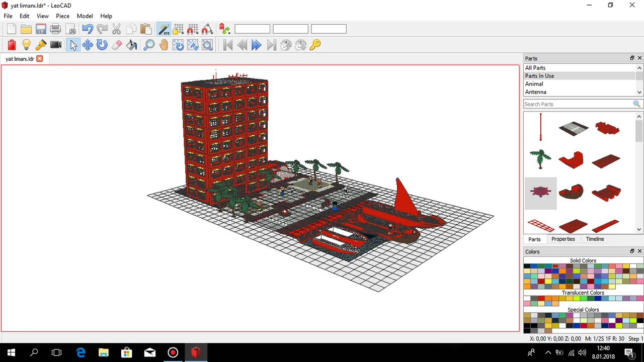Select the Insert piece red brick tool
The height and width of the screenshot is (362, 644).
coord(12,45)
